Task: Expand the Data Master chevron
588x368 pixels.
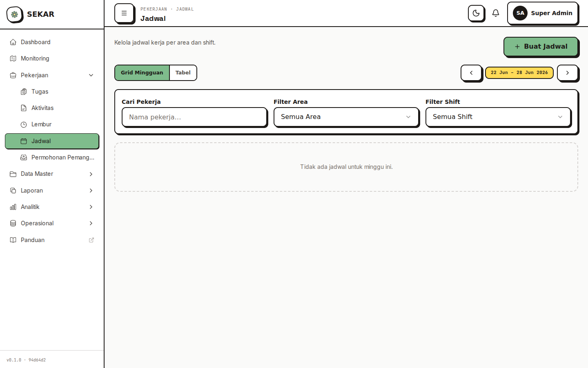Action: click(x=91, y=174)
